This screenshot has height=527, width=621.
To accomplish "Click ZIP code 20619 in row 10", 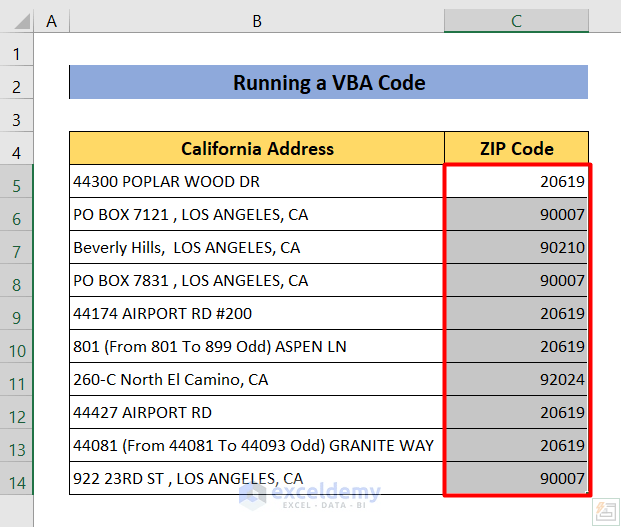I will click(x=516, y=346).
